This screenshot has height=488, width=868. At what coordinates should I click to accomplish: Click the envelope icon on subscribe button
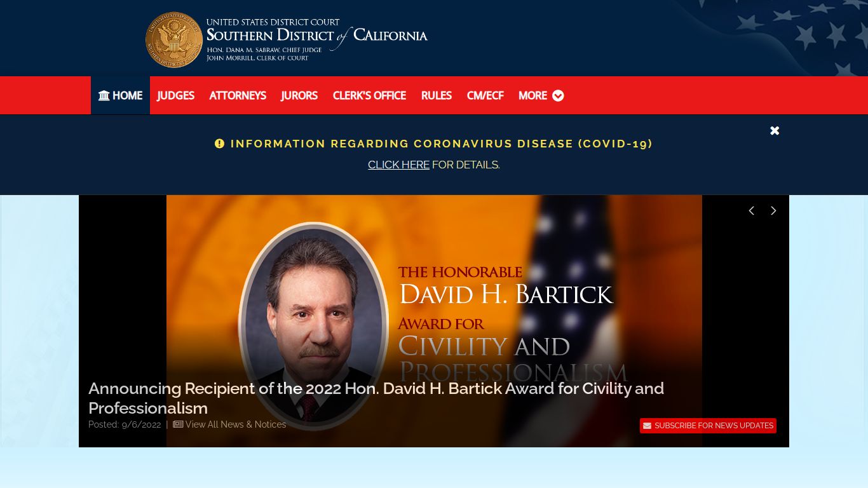(x=647, y=426)
